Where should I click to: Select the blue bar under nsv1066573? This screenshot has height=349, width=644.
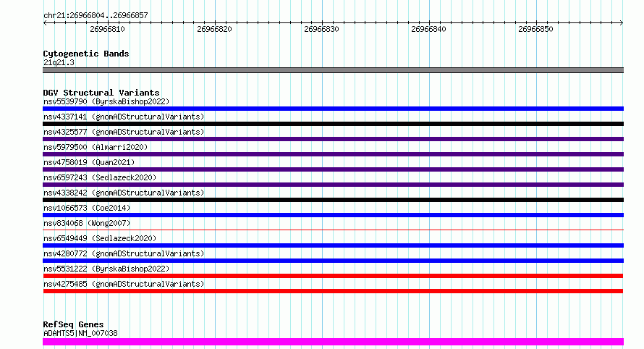(x=333, y=215)
